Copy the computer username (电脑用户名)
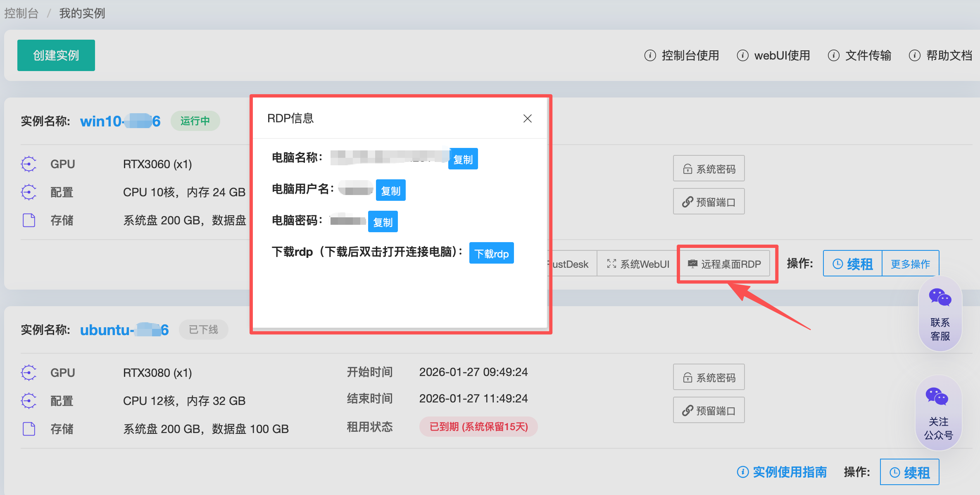 (390, 190)
